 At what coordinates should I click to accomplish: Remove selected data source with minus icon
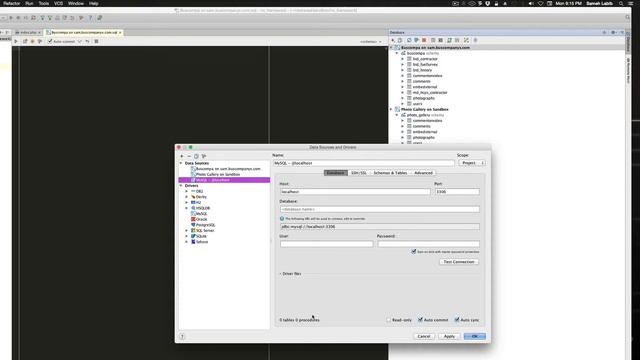point(189,156)
